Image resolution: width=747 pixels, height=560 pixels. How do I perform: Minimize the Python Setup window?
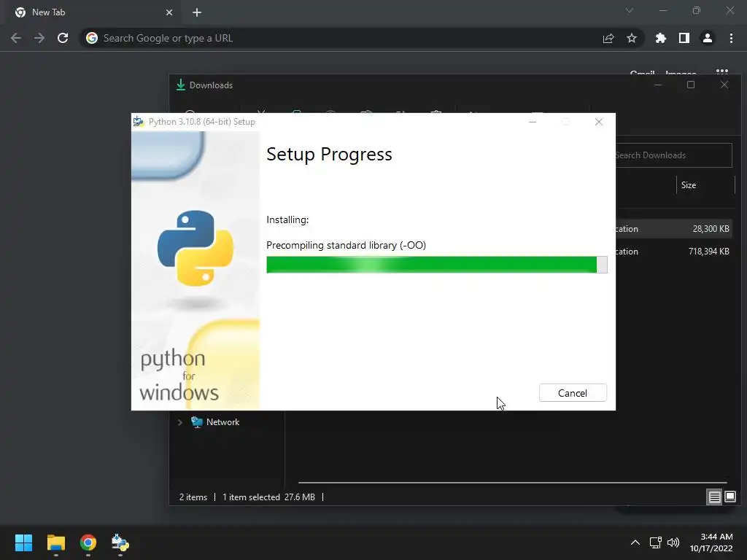(x=533, y=122)
